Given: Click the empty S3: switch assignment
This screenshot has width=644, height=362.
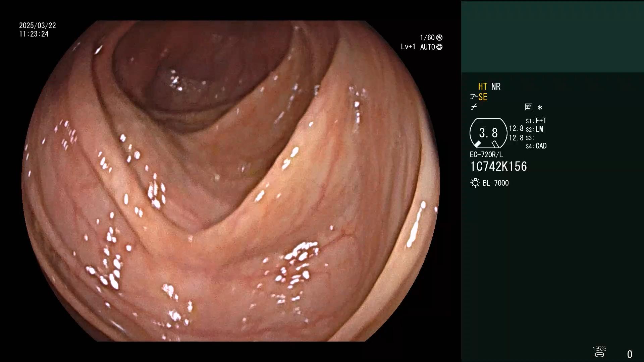Looking at the screenshot, I should point(530,138).
